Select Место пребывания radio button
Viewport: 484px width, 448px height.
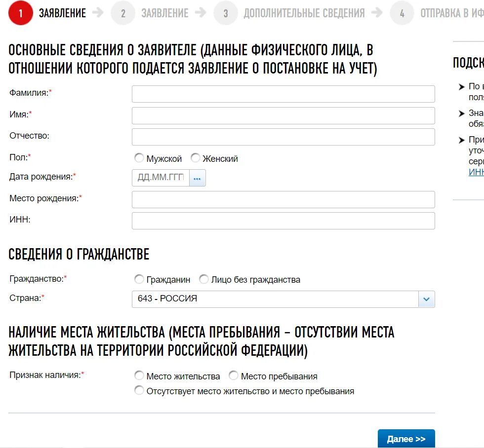pyautogui.click(x=234, y=376)
